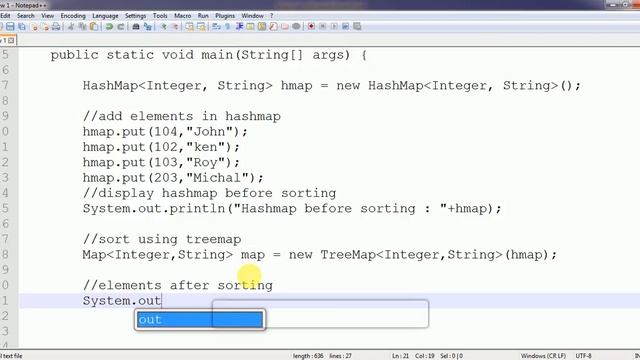This screenshot has width=640, height=360.
Task: Click the Print toolbar icon
Action: pos(56,27)
